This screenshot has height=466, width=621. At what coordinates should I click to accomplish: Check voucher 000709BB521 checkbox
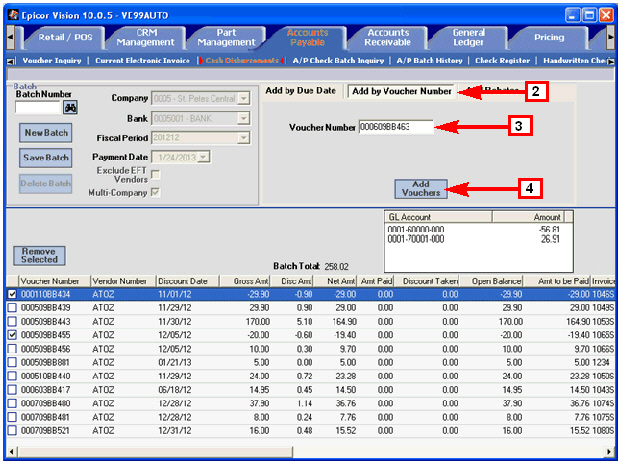[x=12, y=430]
